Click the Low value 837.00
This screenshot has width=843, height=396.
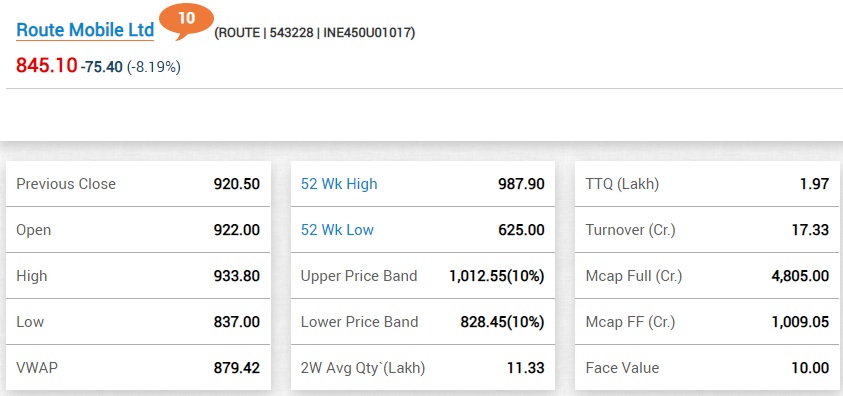(x=237, y=322)
